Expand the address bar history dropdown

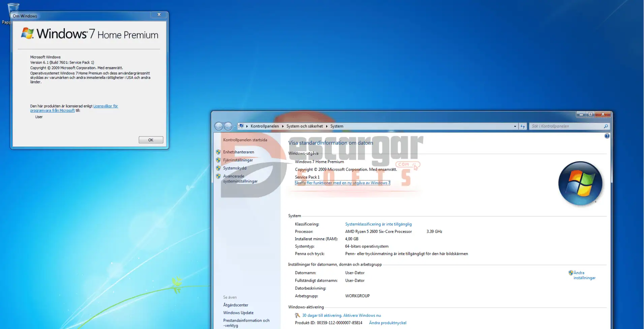(515, 126)
